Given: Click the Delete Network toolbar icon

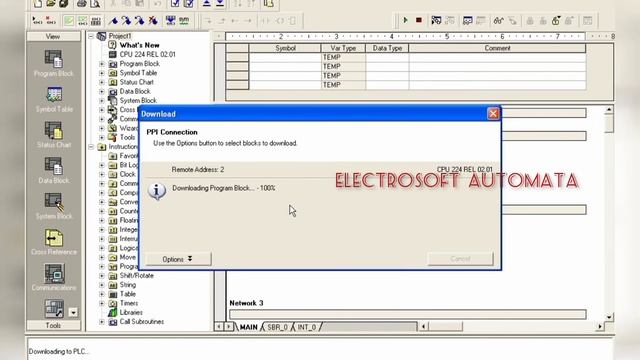Looking at the screenshot, I should coord(50,20).
